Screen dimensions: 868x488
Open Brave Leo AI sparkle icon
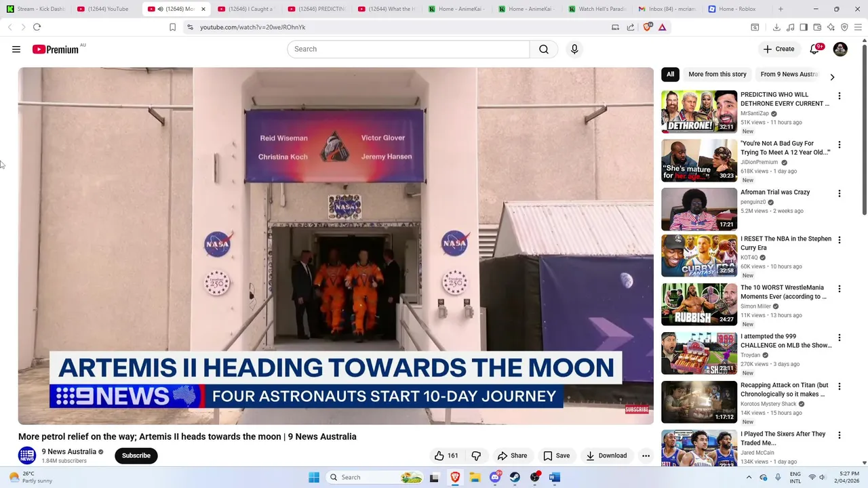pos(831,27)
